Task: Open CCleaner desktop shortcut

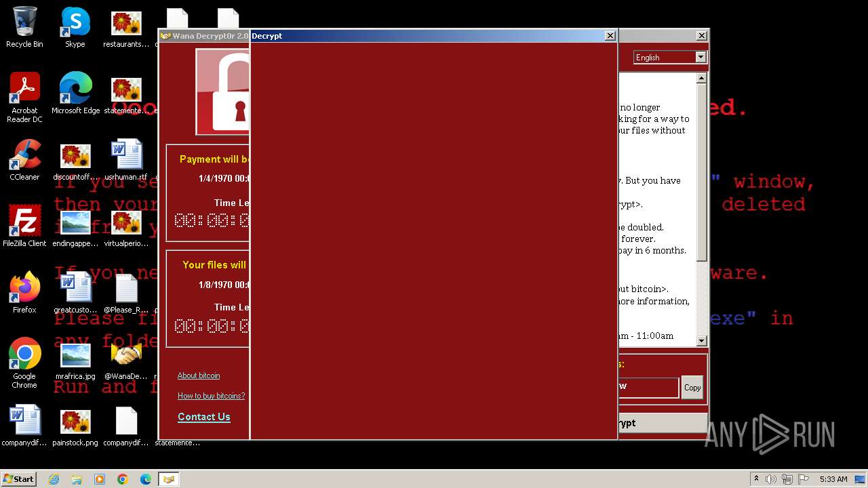Action: point(24,160)
